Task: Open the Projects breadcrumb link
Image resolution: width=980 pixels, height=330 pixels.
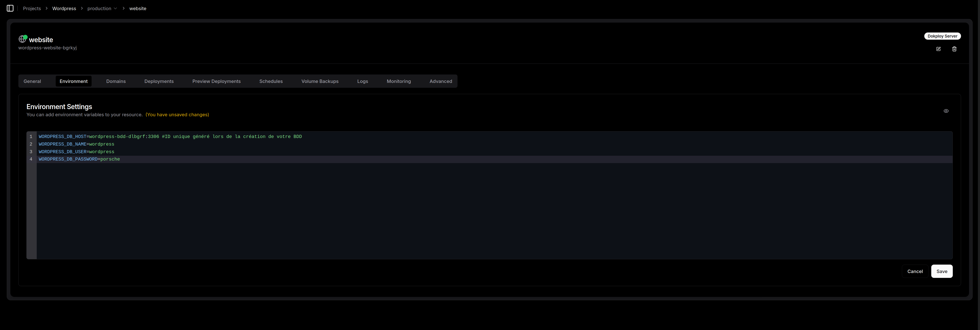Action: click(x=32, y=8)
